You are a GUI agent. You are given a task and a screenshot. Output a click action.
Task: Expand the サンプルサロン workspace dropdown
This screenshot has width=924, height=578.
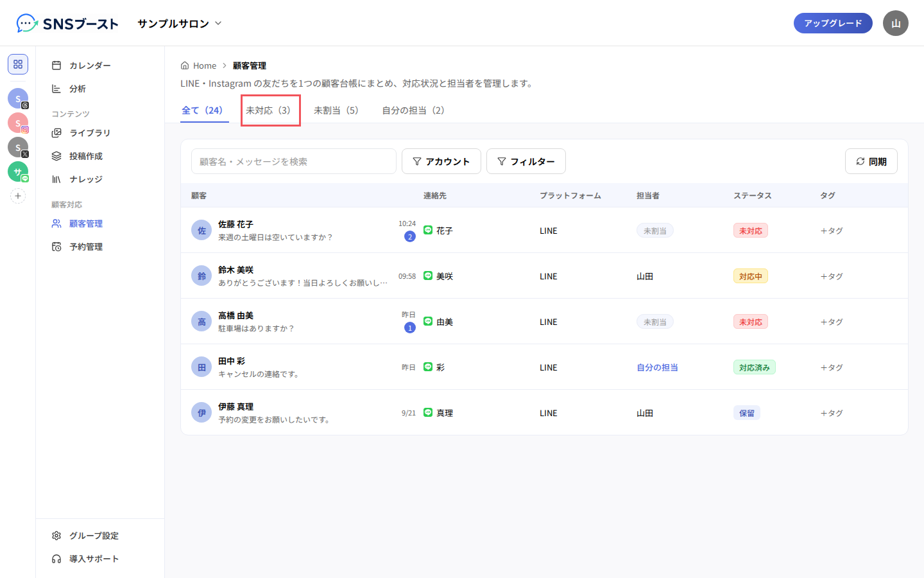(x=180, y=23)
